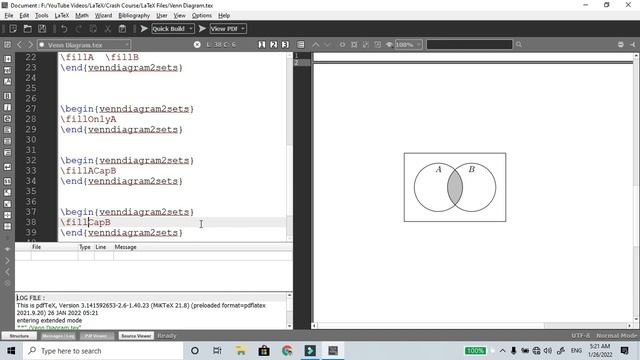Open the Windows Start menu

point(11,351)
